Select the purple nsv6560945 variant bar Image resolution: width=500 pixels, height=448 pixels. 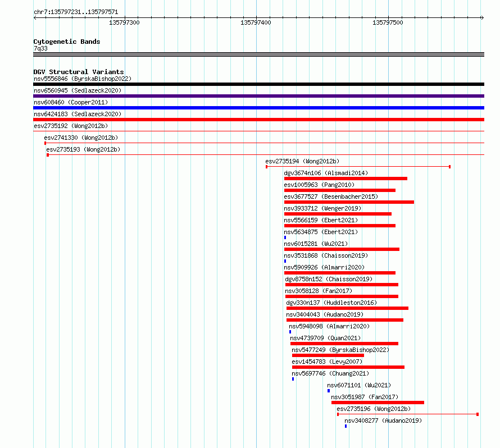tap(258, 96)
